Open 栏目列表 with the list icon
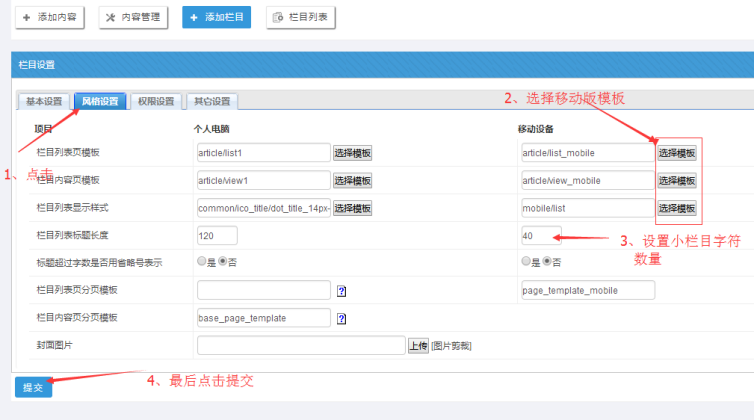 coord(301,17)
